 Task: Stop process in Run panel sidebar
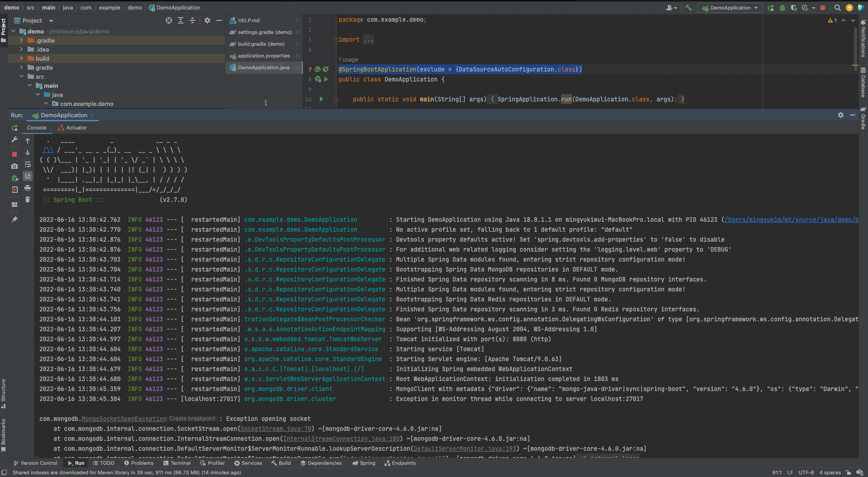pos(14,154)
